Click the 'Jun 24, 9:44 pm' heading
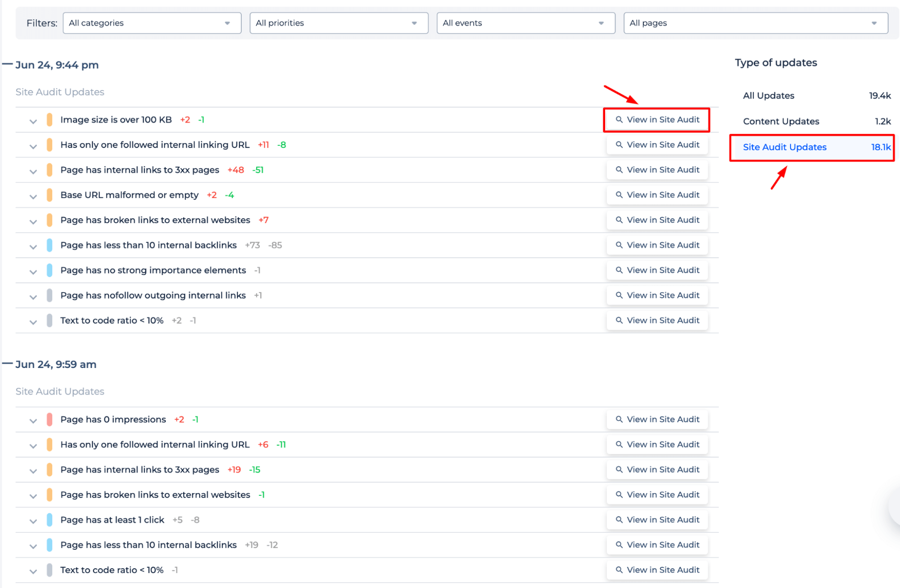The image size is (900, 588). pyautogui.click(x=57, y=65)
